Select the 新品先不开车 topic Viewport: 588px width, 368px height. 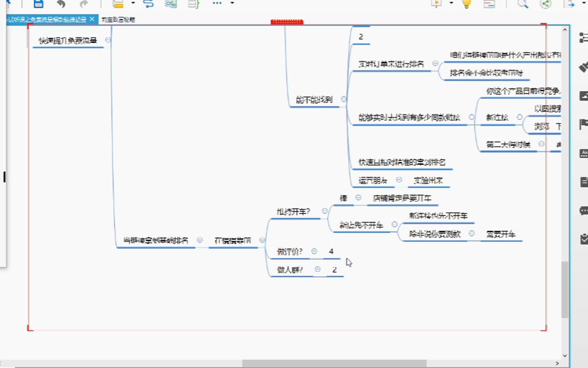click(x=361, y=225)
